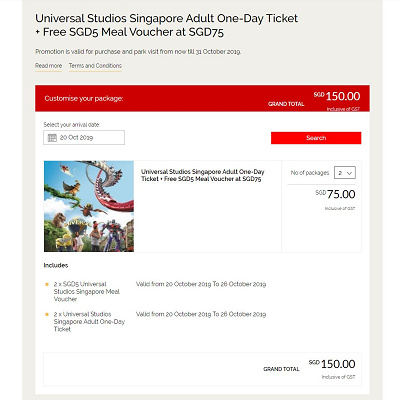The height and width of the screenshot is (400, 400).
Task: Click the Universal Studios package thumbnail image
Action: (x=89, y=206)
